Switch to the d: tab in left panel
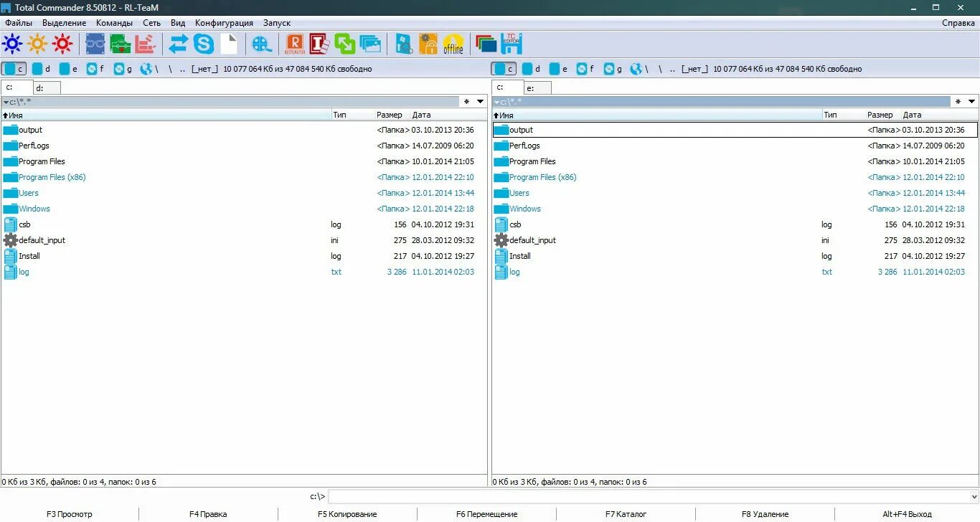The width and height of the screenshot is (980, 522). point(47,88)
